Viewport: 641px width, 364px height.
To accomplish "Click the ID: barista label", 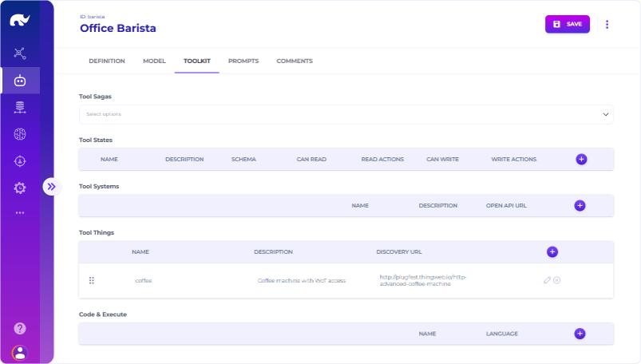I will tap(93, 17).
